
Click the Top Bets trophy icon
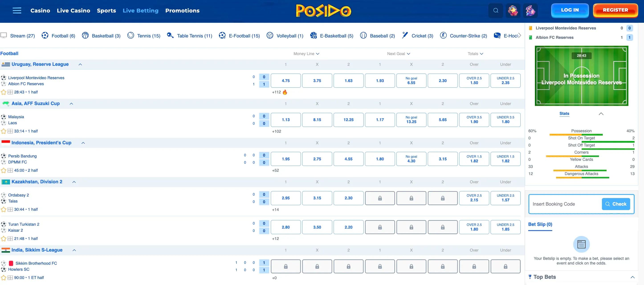[x=530, y=277]
